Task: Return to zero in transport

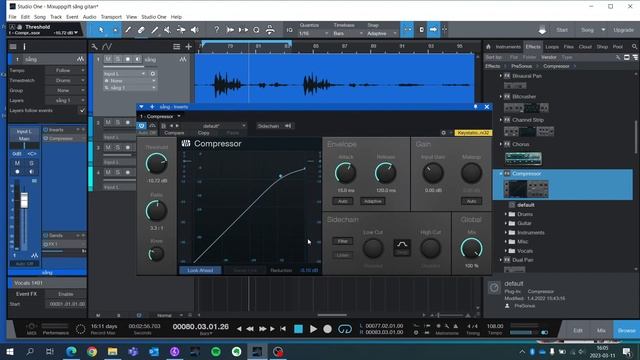Action: click(x=283, y=329)
